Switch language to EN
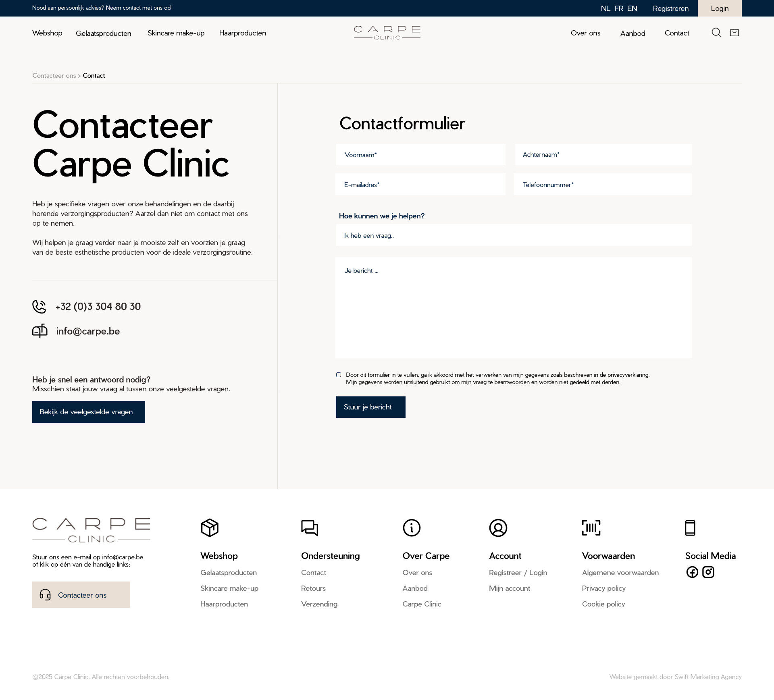The width and height of the screenshot is (774, 700). [632, 8]
